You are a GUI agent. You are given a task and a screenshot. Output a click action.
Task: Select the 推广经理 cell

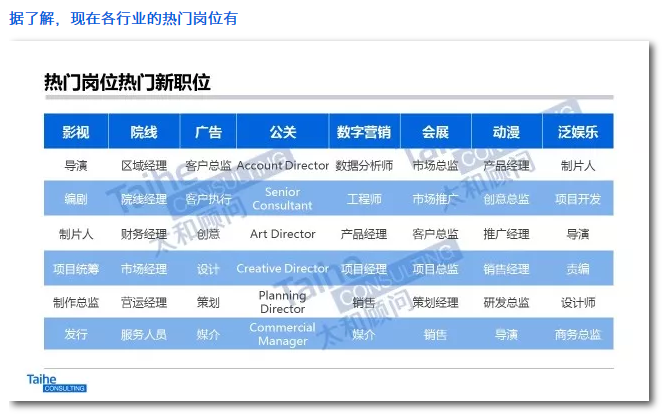tap(506, 234)
